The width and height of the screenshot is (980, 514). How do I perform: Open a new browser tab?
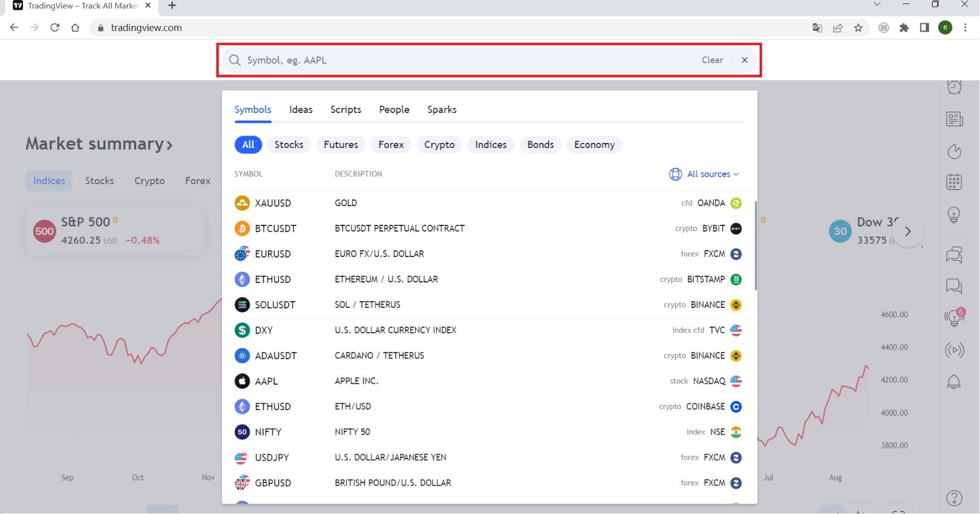coord(172,6)
